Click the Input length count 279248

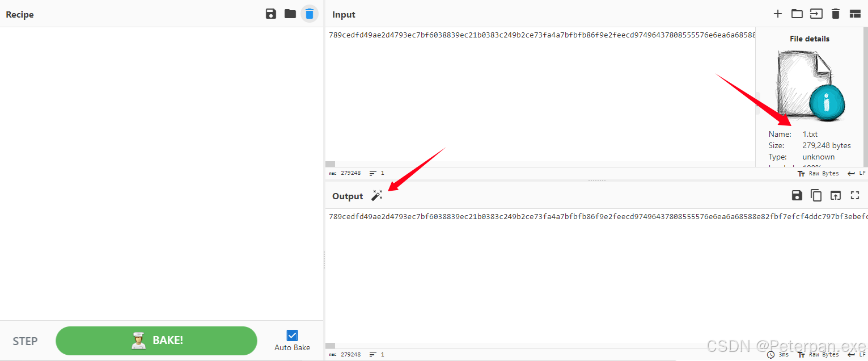pos(345,173)
